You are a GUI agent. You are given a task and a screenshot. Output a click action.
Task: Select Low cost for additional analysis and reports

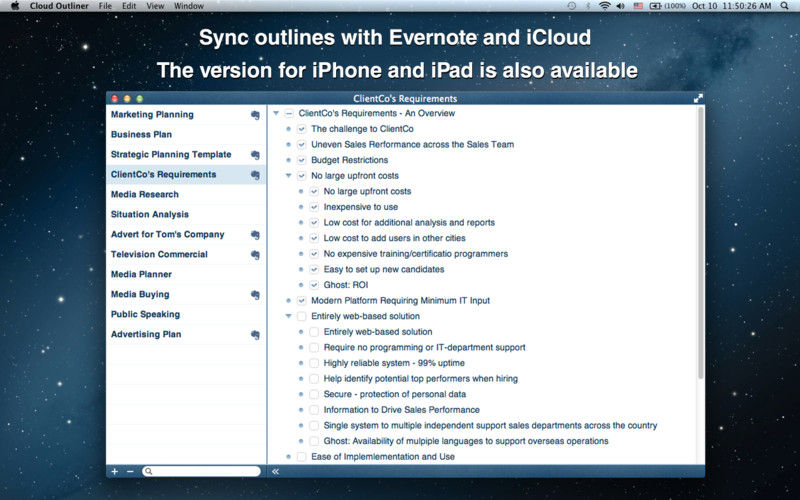(409, 223)
